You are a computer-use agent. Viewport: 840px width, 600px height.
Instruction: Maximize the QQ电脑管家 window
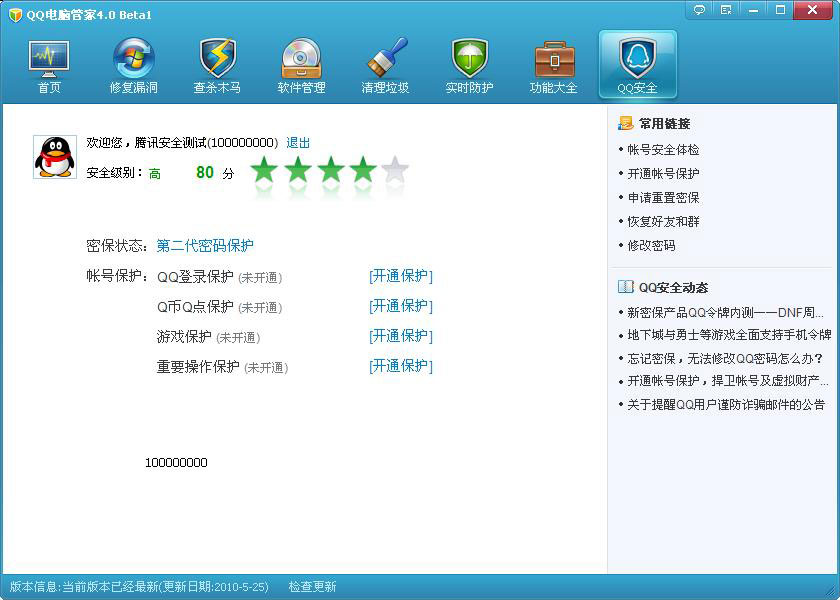(x=780, y=10)
